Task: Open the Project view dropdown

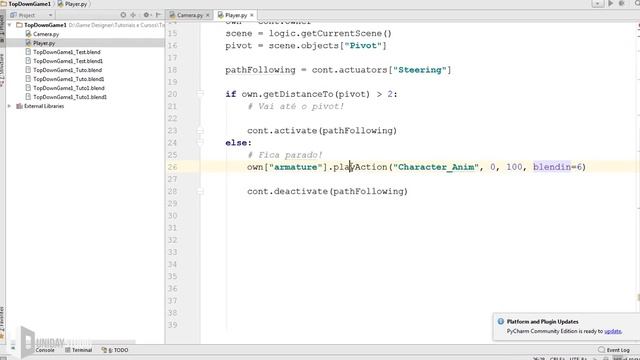Action: coord(51,15)
